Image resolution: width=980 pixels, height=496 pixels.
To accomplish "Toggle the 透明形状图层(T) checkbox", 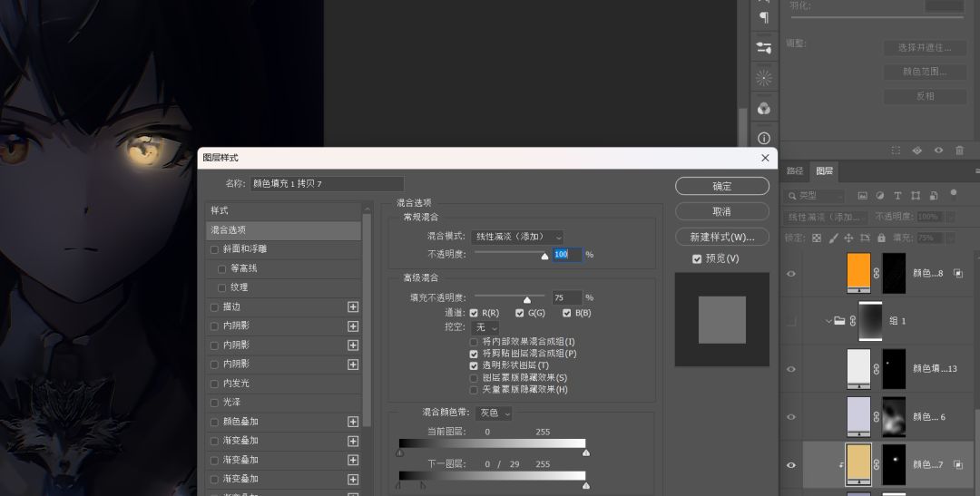I will 474,365.
